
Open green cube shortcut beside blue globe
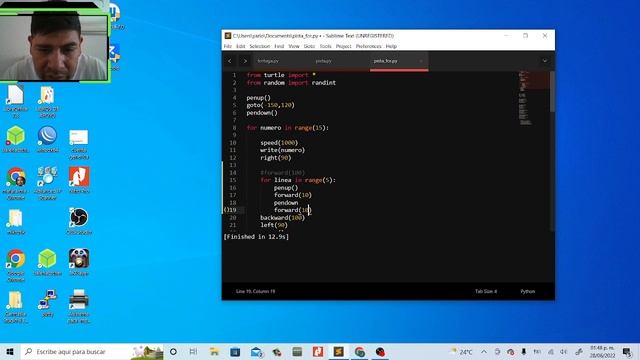tap(16, 140)
